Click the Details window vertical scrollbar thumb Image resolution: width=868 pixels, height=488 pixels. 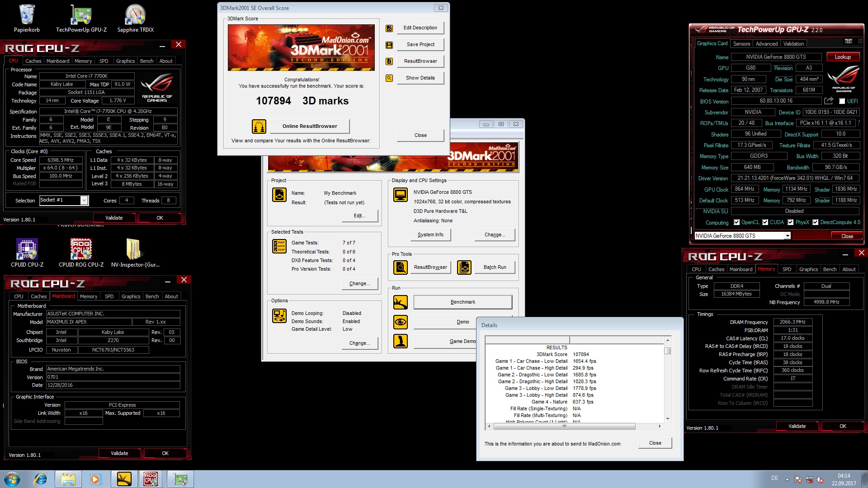[x=668, y=351]
